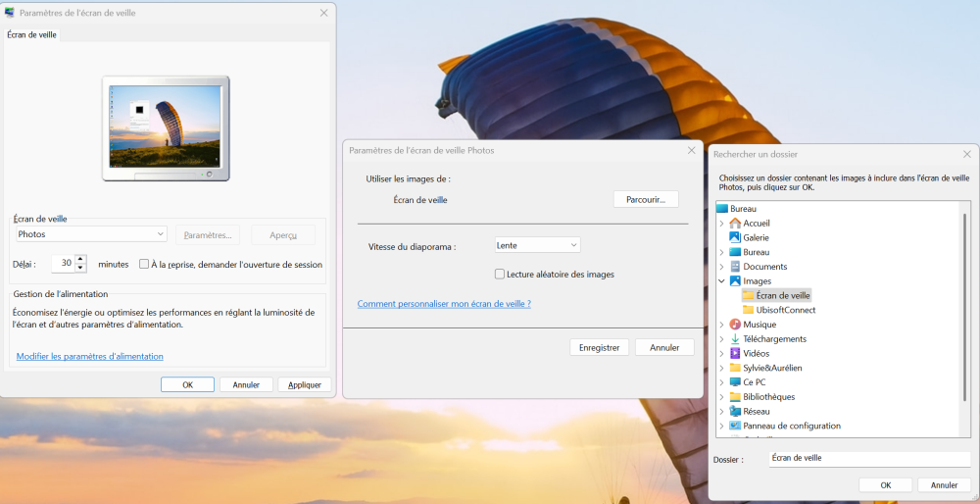Increase the Délai minutes with up arrow
Screen dimensions: 980x504
click(x=80, y=259)
